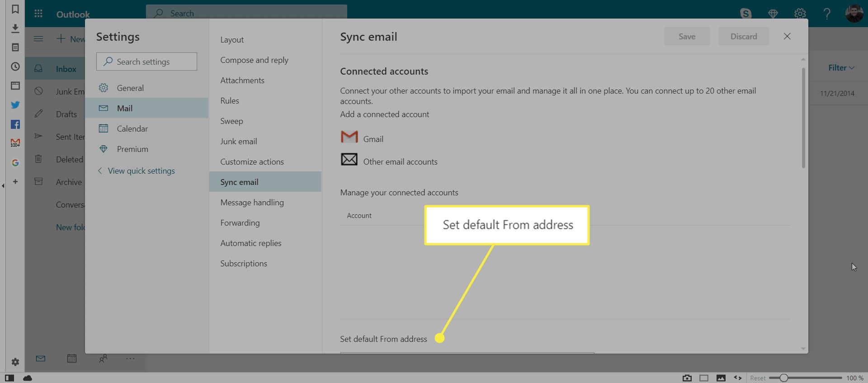Screen dimensions: 868x383
Task: Open the Outlook app launcher grid
Action: [38, 14]
